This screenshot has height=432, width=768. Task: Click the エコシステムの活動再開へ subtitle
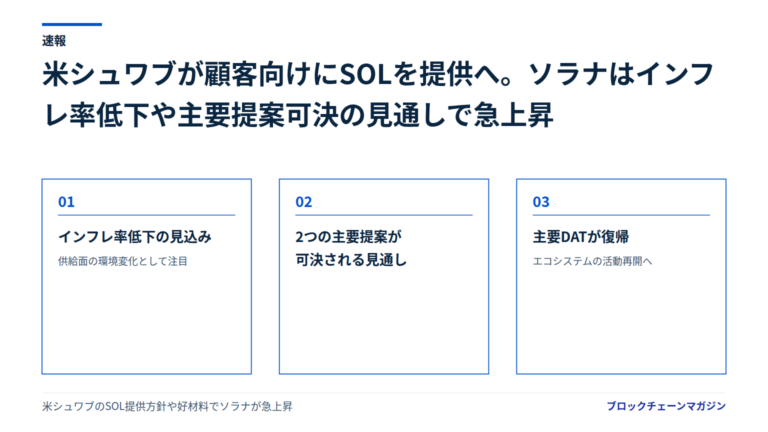pos(593,261)
